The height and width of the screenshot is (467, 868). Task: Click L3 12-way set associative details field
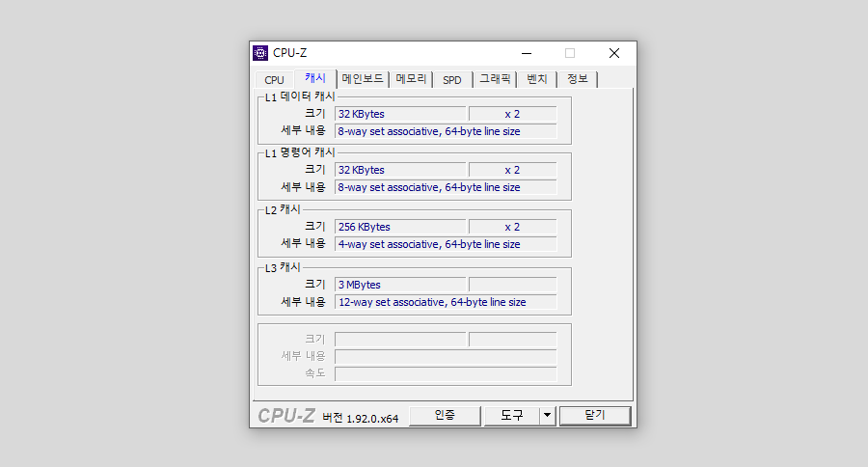[x=446, y=302]
